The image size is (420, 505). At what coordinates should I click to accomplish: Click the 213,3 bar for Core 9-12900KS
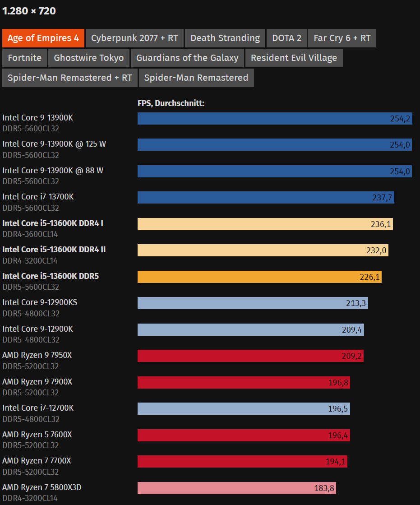[x=253, y=303]
